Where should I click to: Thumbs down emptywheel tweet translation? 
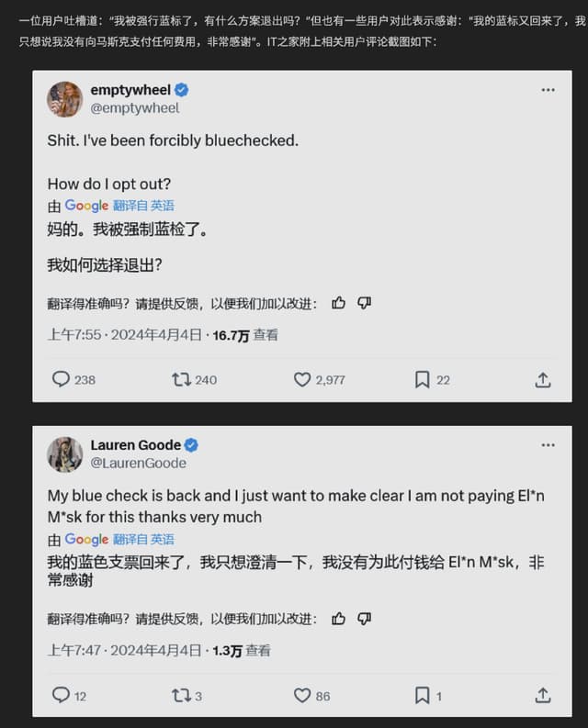coord(364,303)
